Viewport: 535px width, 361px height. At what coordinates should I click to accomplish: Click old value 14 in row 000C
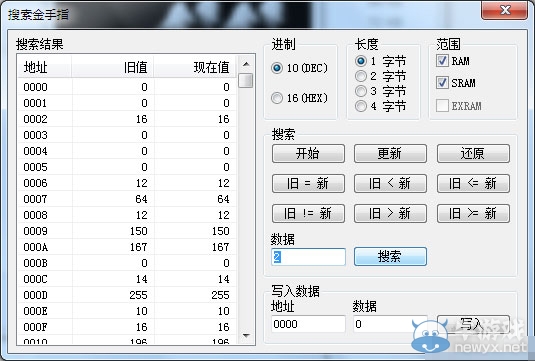coord(142,279)
